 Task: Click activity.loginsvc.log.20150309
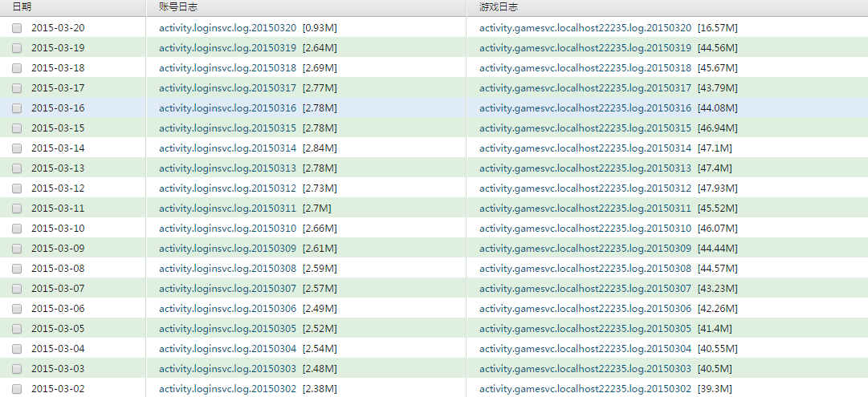pos(227,248)
